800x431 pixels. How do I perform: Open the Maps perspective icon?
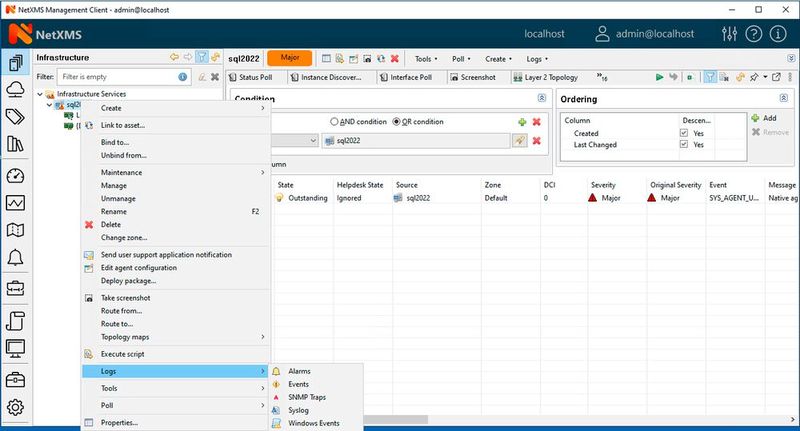(x=15, y=230)
